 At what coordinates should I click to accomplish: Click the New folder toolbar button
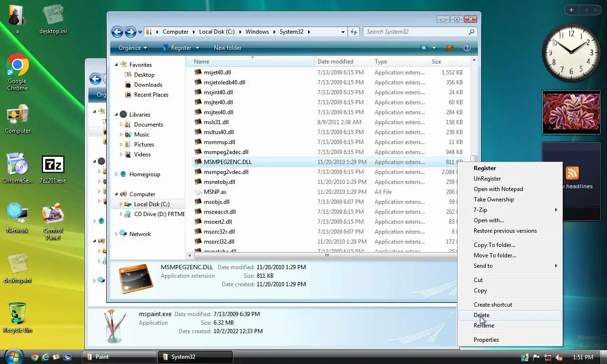[228, 48]
